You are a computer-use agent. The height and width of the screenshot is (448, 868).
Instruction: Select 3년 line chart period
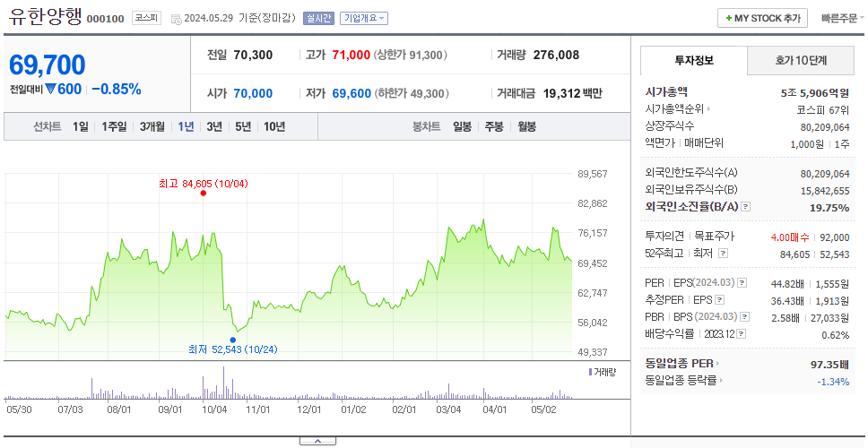(214, 126)
